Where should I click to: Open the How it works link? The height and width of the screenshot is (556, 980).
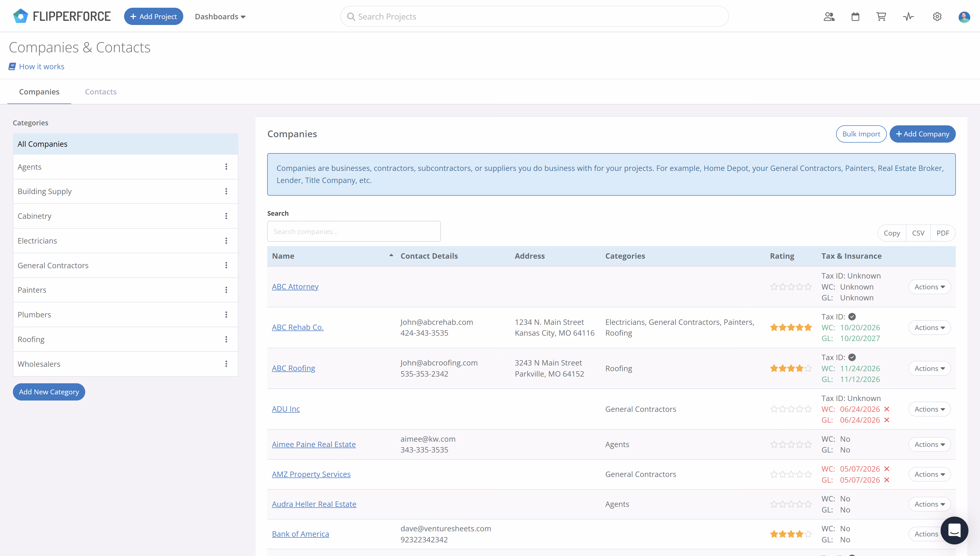click(x=37, y=66)
